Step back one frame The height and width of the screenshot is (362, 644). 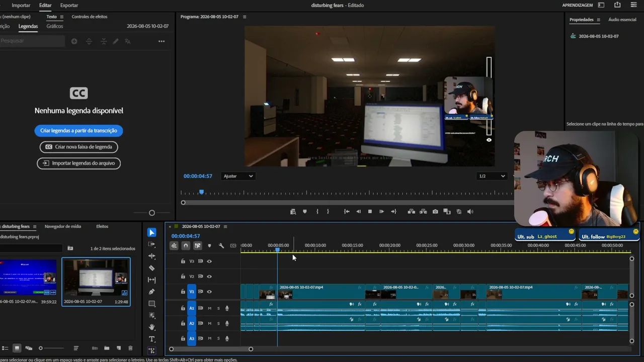pos(358,212)
